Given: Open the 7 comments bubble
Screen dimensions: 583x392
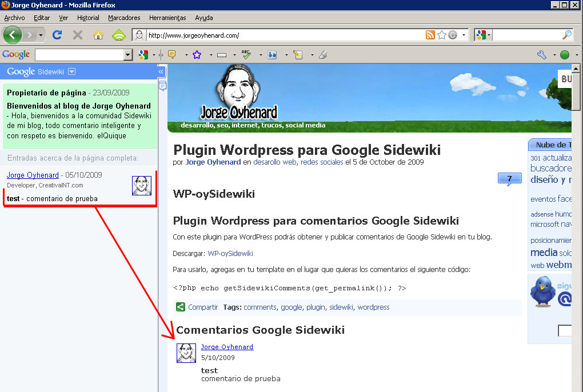Looking at the screenshot, I should coord(509,179).
